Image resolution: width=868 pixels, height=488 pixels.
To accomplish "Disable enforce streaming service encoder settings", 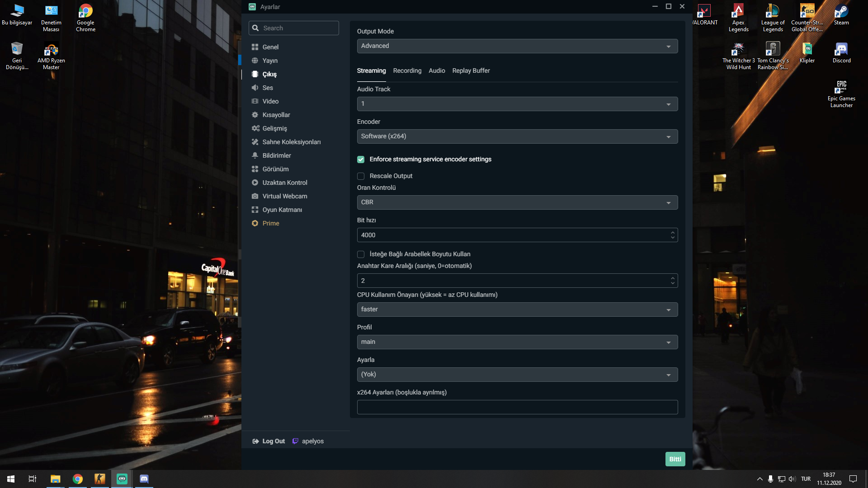I will point(361,160).
